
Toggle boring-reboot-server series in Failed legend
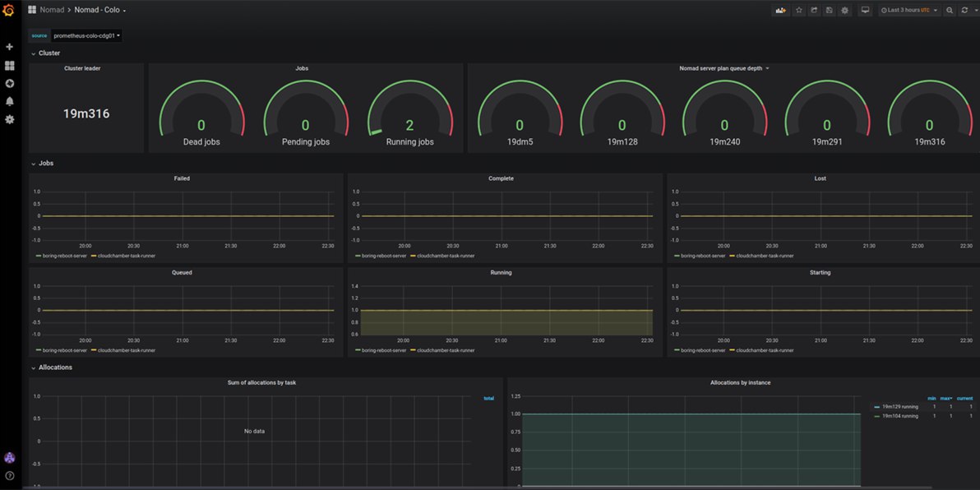(65, 256)
